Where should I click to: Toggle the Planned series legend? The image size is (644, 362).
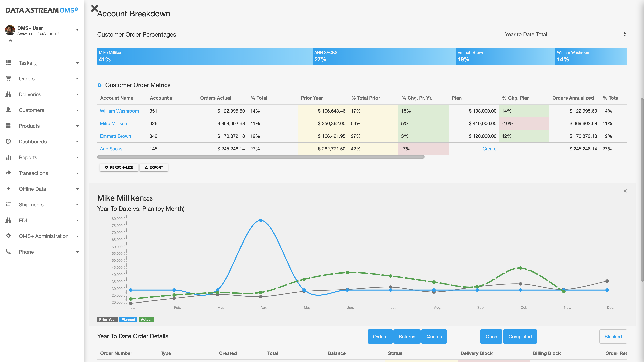pyautogui.click(x=128, y=320)
